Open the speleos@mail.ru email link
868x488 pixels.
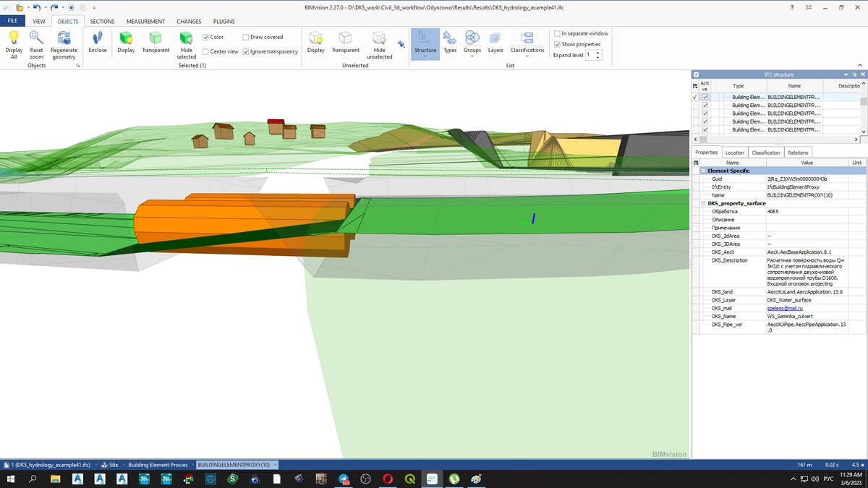pyautogui.click(x=786, y=308)
